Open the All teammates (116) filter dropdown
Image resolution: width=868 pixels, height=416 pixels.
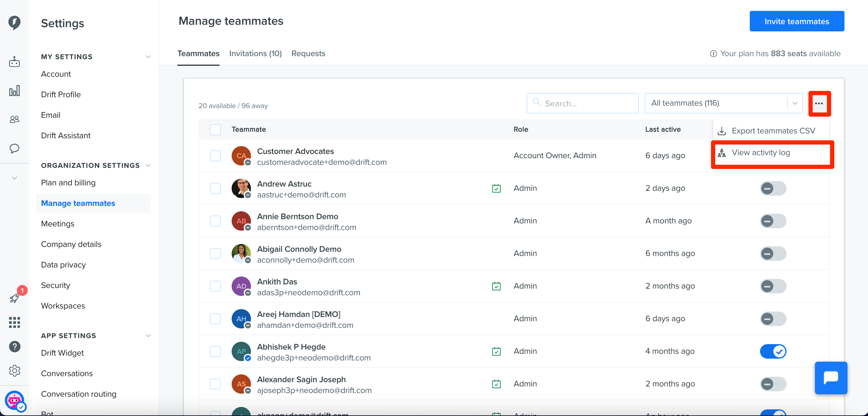(x=724, y=103)
